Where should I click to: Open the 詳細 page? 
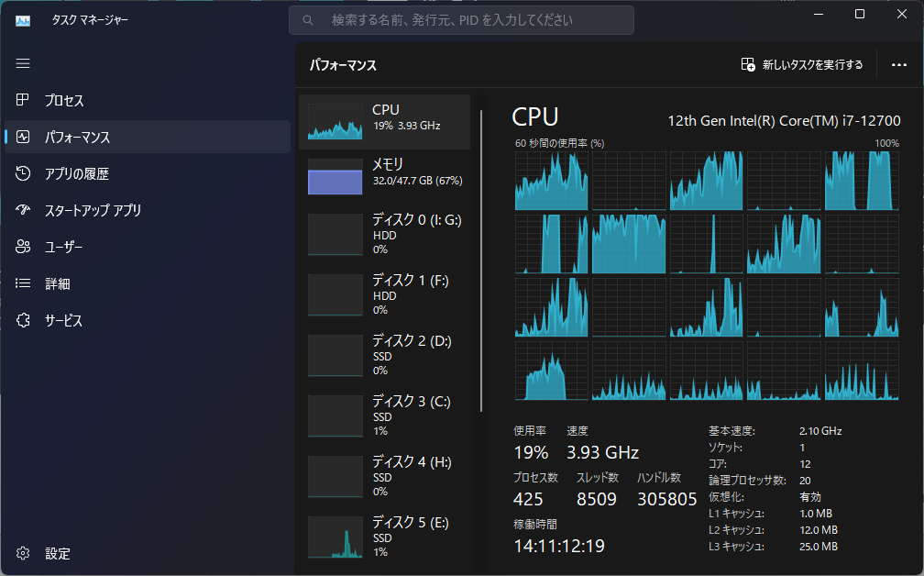[x=148, y=283]
